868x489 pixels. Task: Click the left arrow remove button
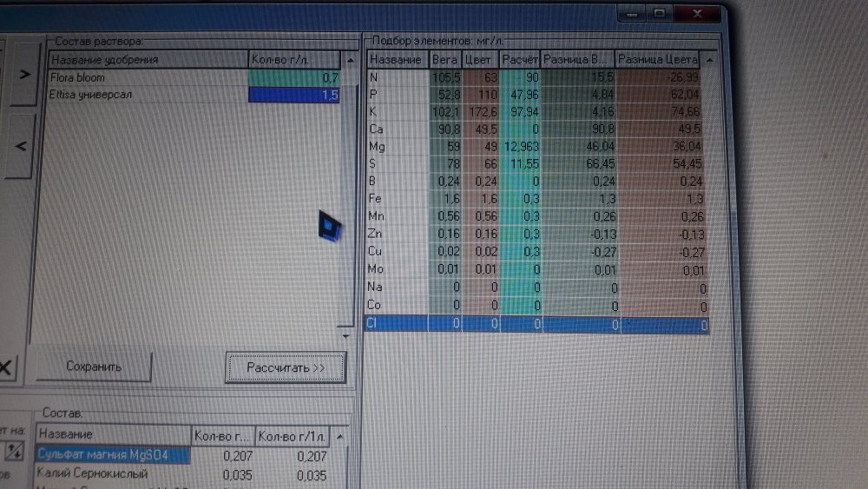pos(21,146)
